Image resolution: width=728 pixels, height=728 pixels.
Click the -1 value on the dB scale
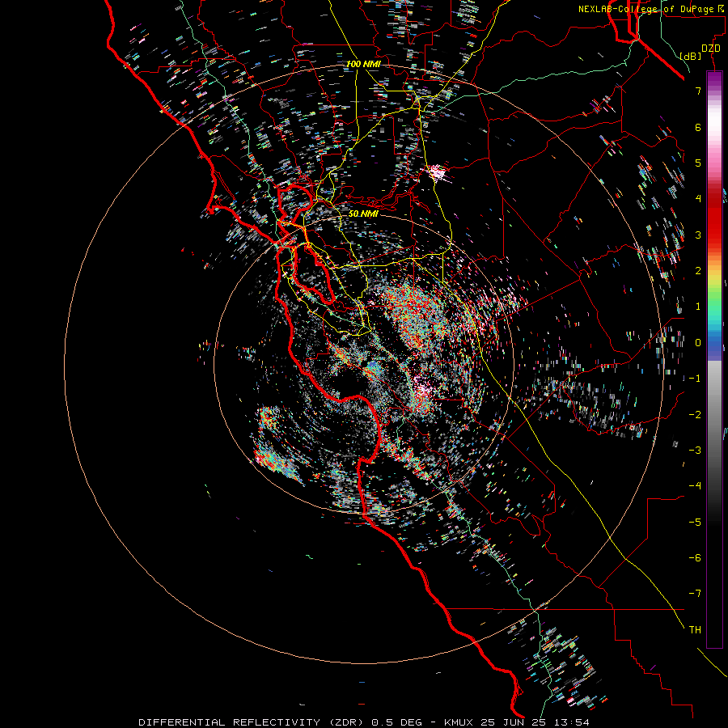click(x=695, y=379)
